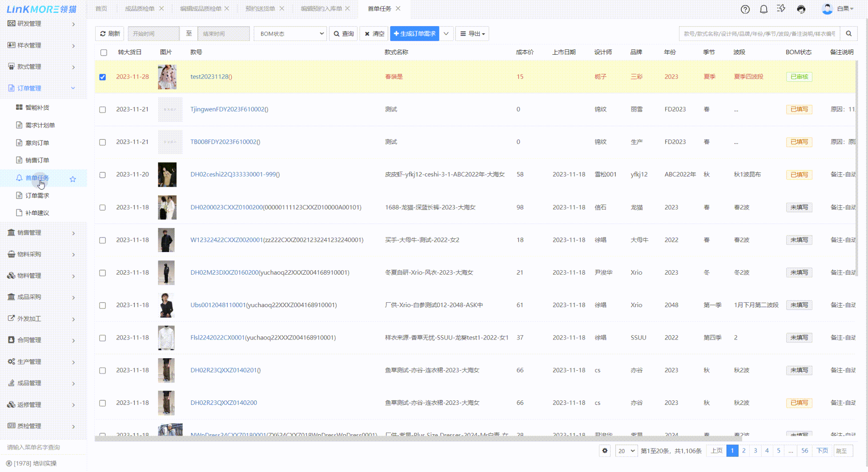This screenshot has width=868, height=472.
Task: Open the page size 20 dropdown
Action: pyautogui.click(x=626, y=451)
